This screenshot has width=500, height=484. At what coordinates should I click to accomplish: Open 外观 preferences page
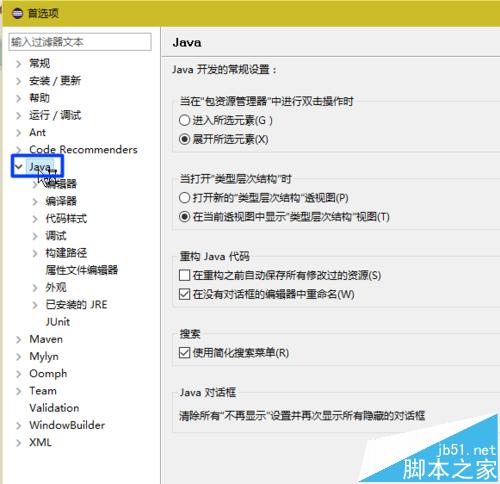click(56, 287)
